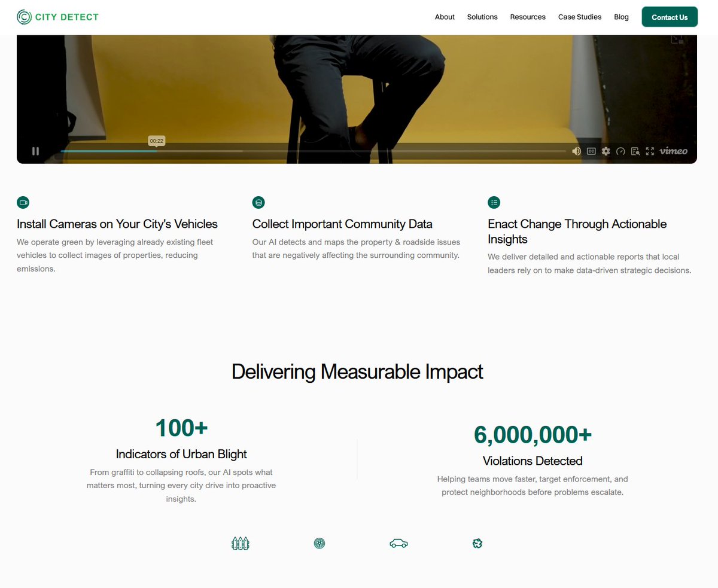Open the Resources menu
The height and width of the screenshot is (588, 718).
point(528,17)
